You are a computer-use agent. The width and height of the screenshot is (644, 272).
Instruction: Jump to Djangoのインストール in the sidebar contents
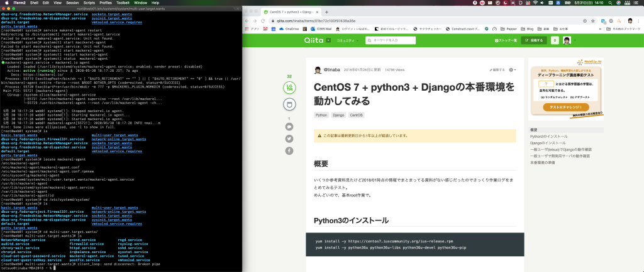548,143
